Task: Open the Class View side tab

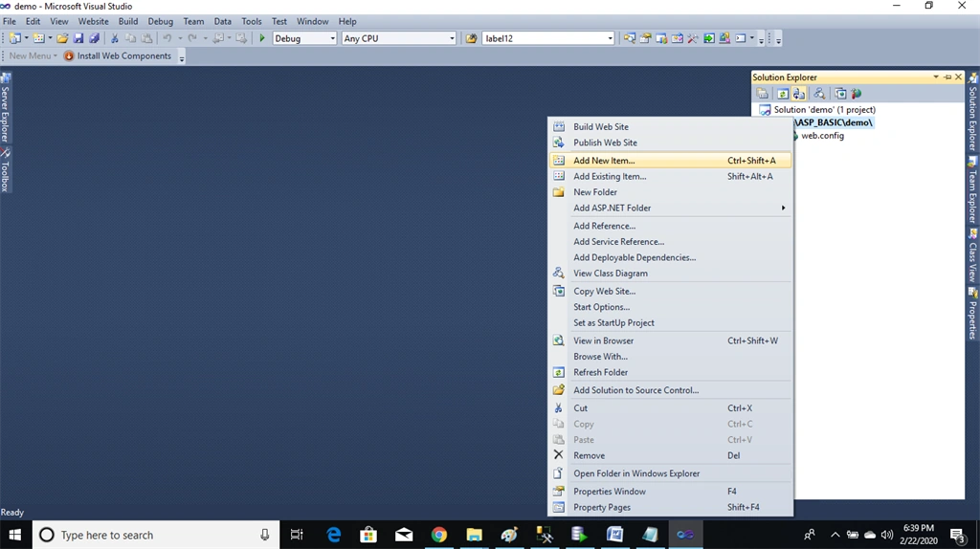Action: coord(972,256)
